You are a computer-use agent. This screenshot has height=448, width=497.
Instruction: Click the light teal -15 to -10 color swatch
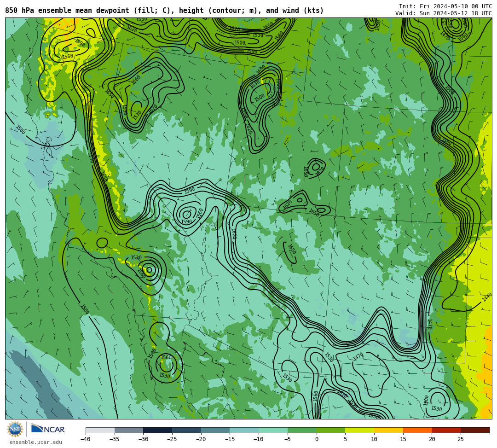(244, 430)
